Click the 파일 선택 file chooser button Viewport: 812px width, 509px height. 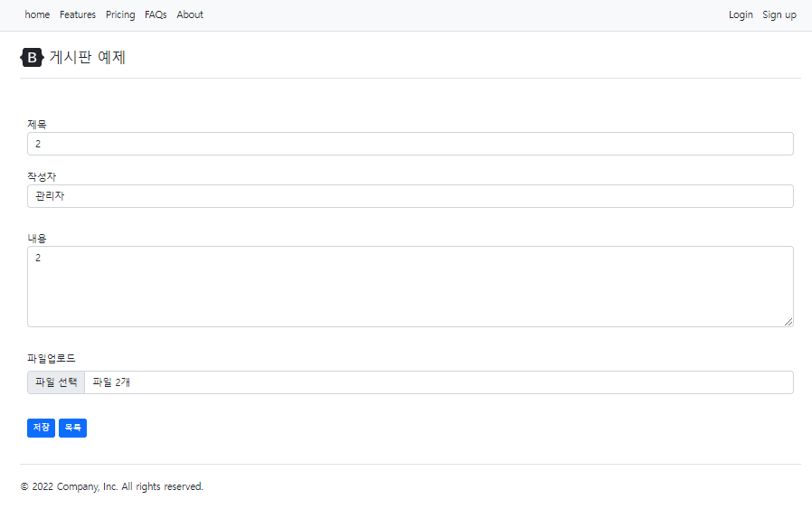pos(56,382)
